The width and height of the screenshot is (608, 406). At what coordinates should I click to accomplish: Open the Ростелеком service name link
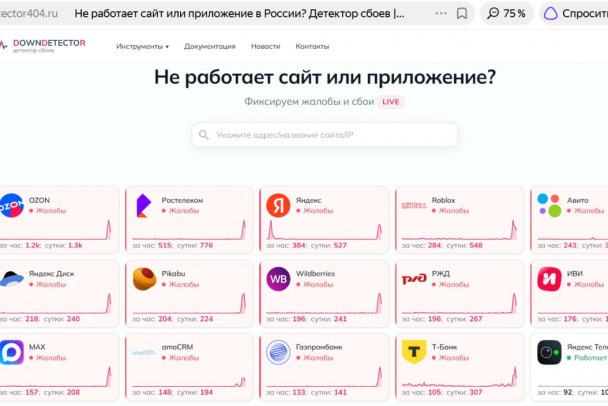coord(182,200)
